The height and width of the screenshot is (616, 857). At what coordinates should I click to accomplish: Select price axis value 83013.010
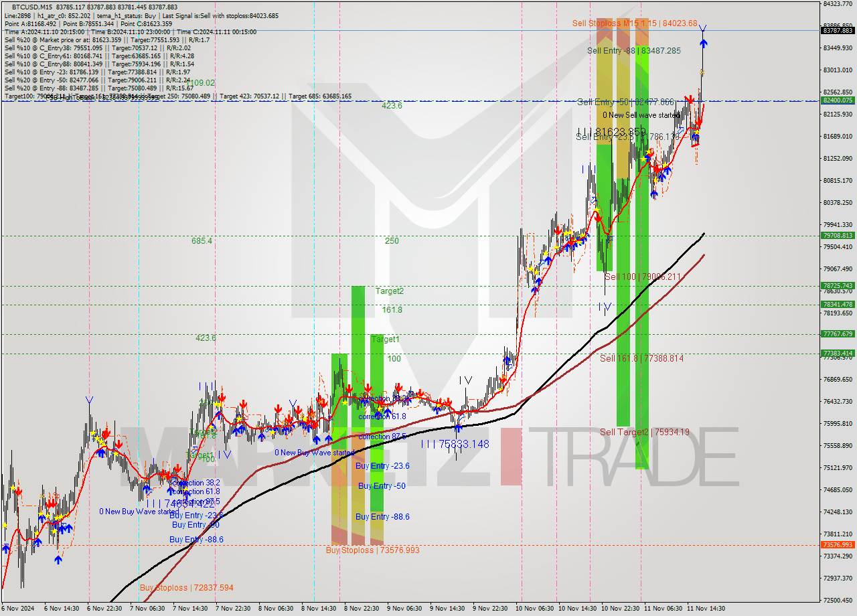pos(838,70)
